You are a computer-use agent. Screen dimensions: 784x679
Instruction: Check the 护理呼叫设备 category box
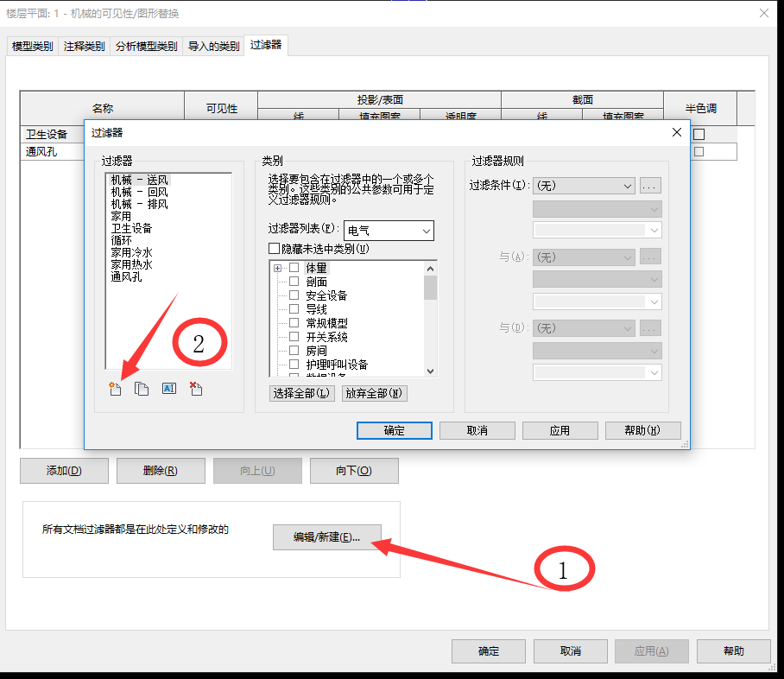(x=294, y=364)
